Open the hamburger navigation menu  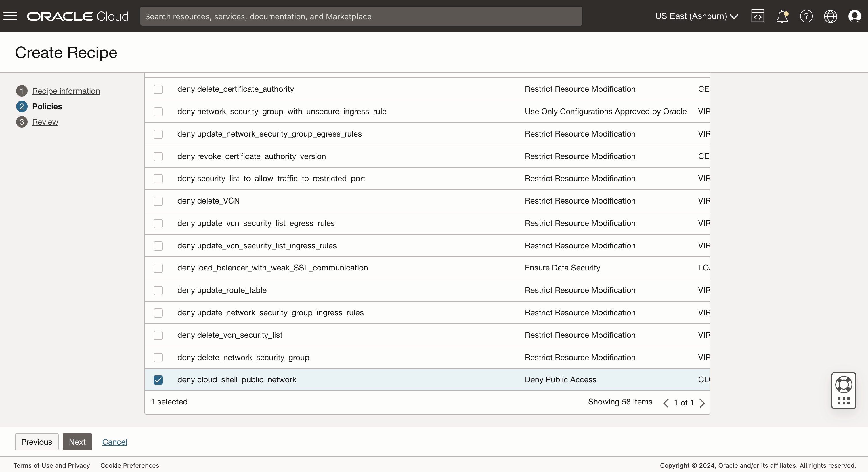[10, 16]
